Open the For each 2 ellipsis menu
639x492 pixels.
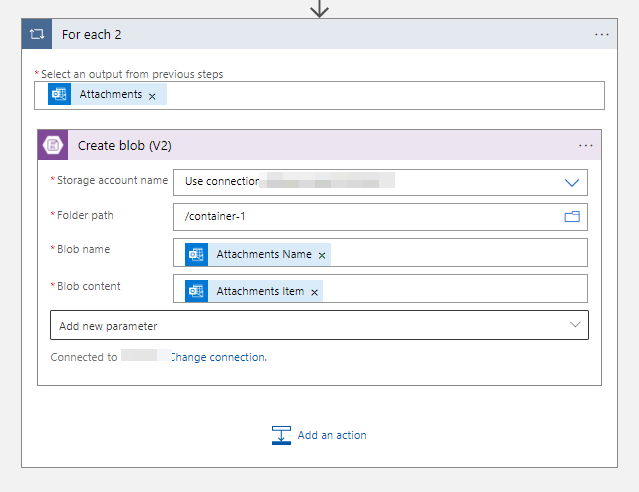601,34
